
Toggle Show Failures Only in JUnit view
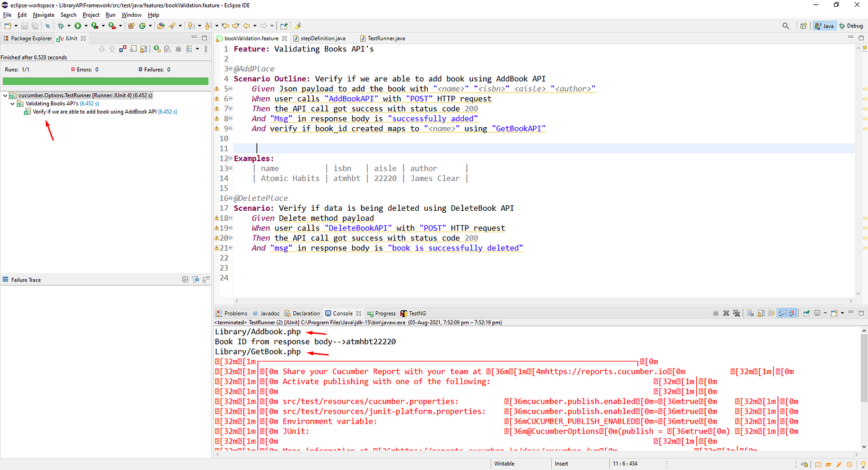[123, 49]
